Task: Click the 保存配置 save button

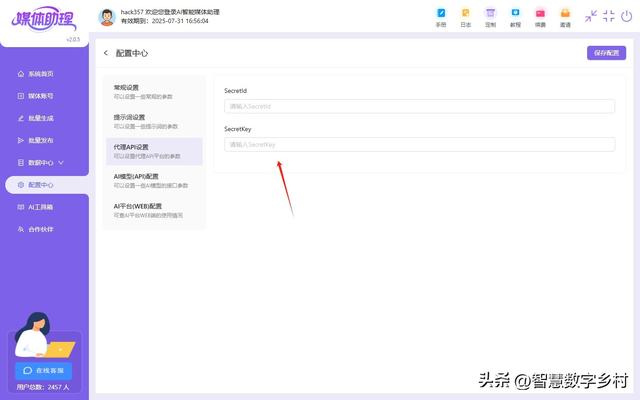Action: click(x=606, y=53)
